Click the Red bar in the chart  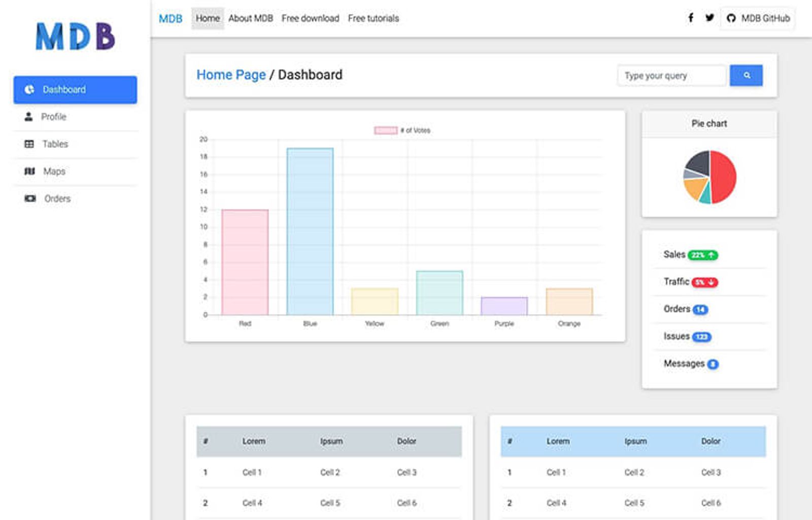pos(245,263)
